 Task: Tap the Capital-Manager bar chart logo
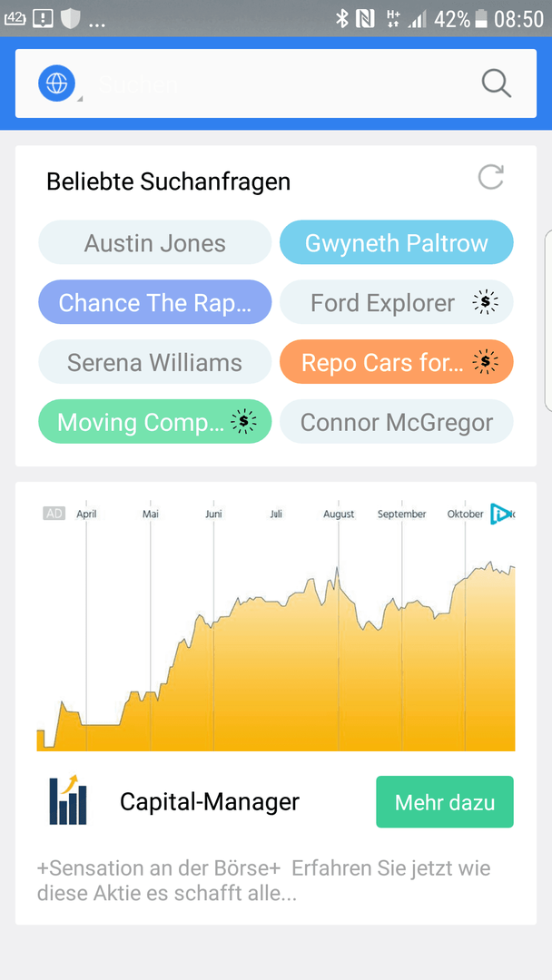point(68,800)
